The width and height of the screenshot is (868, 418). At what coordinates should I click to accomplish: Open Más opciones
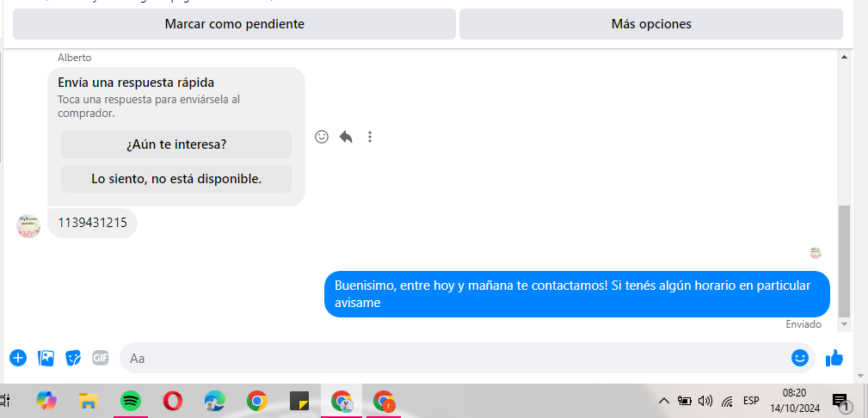651,24
